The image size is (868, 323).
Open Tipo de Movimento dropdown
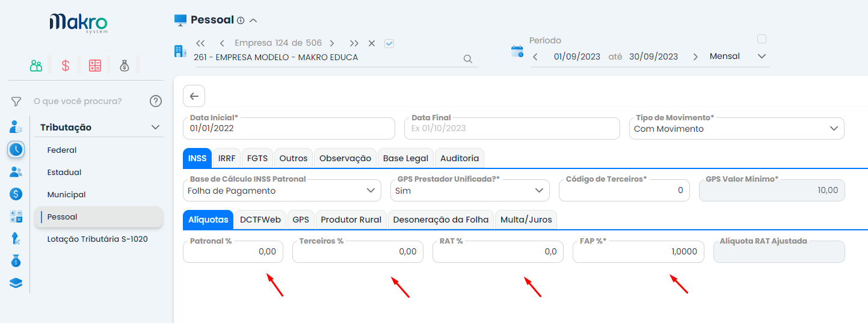point(737,129)
